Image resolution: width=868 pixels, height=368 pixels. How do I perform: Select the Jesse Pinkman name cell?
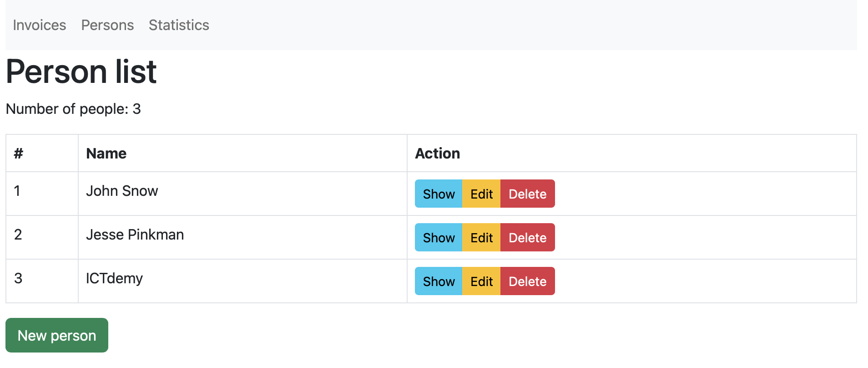coord(135,235)
